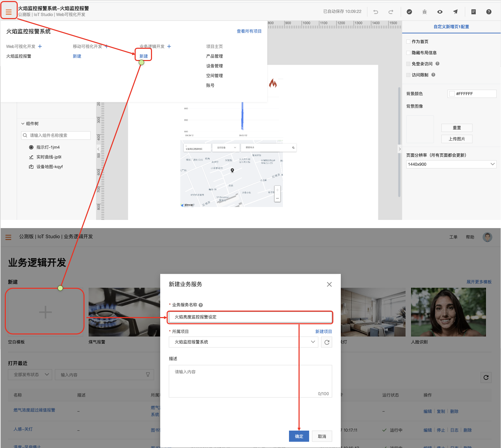Click the refresh icon beside project dropdown
The width and height of the screenshot is (501, 448).
327,342
